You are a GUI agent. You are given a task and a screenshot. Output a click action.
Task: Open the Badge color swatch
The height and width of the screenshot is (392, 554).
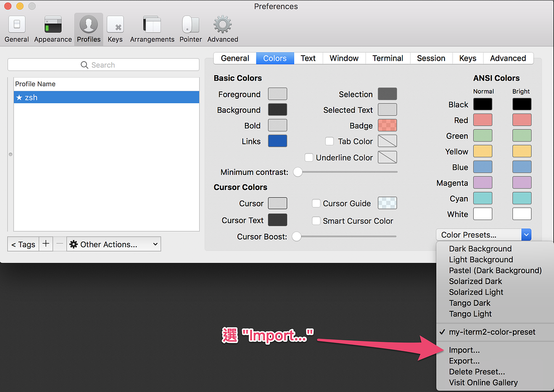point(387,125)
